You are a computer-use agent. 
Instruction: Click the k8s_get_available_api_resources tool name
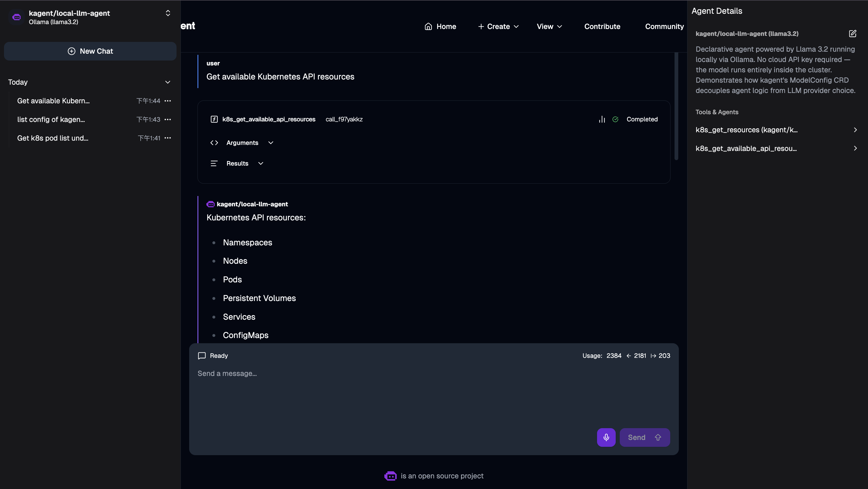tap(269, 119)
